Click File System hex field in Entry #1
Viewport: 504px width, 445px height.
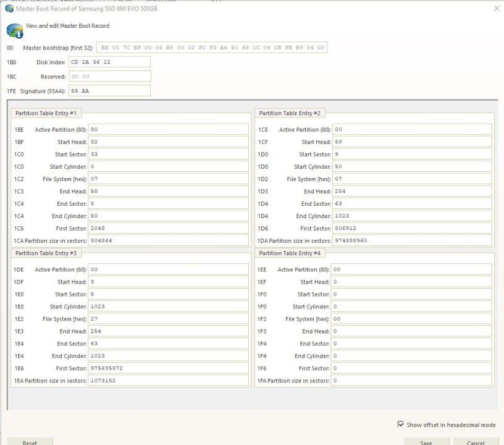point(168,179)
